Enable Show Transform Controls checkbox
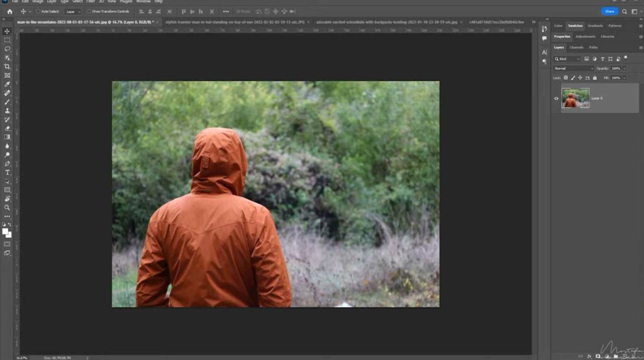Screen dimensions: 644x360 [x=89, y=11]
